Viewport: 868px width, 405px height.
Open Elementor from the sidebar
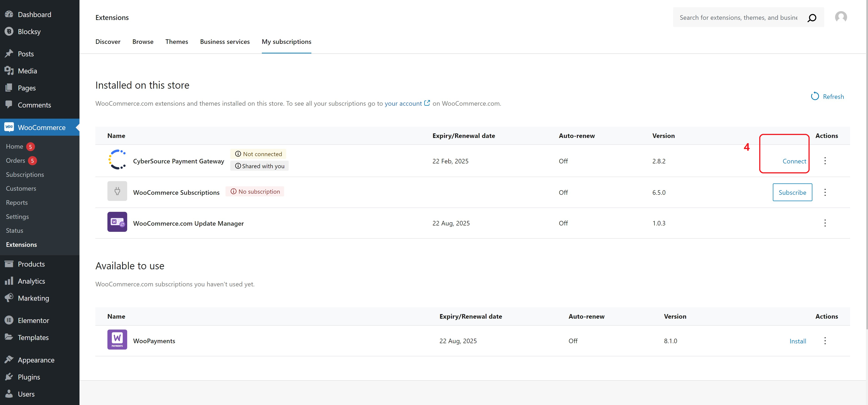33,320
